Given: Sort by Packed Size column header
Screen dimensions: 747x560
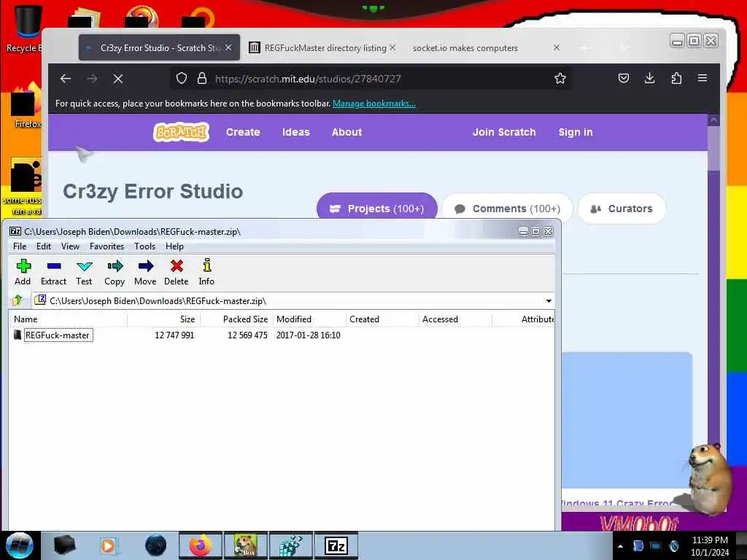Looking at the screenshot, I should [237, 319].
